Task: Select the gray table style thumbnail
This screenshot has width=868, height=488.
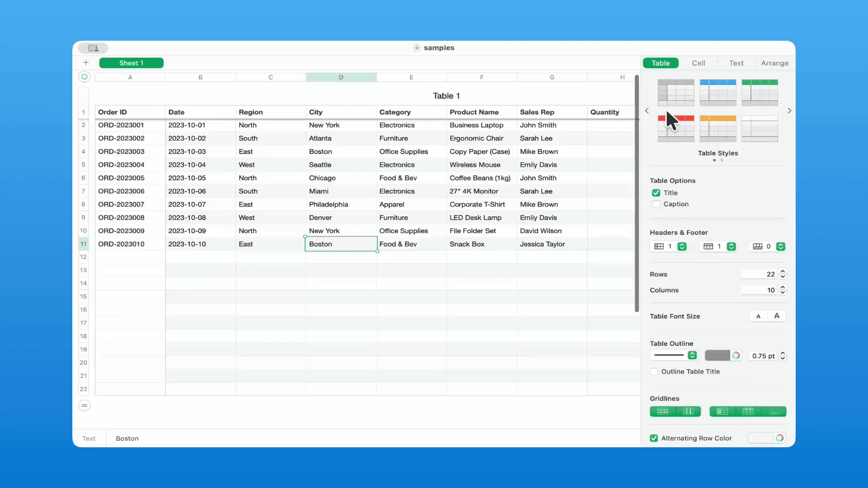Action: coord(676,92)
